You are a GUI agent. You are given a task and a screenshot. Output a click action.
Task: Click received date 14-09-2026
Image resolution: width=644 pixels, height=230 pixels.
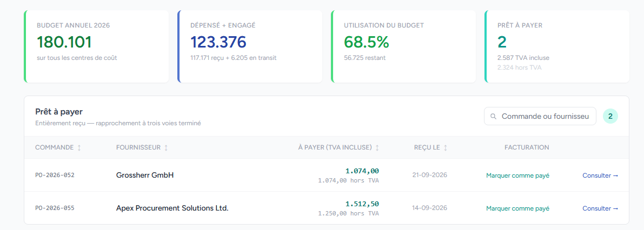pyautogui.click(x=430, y=208)
